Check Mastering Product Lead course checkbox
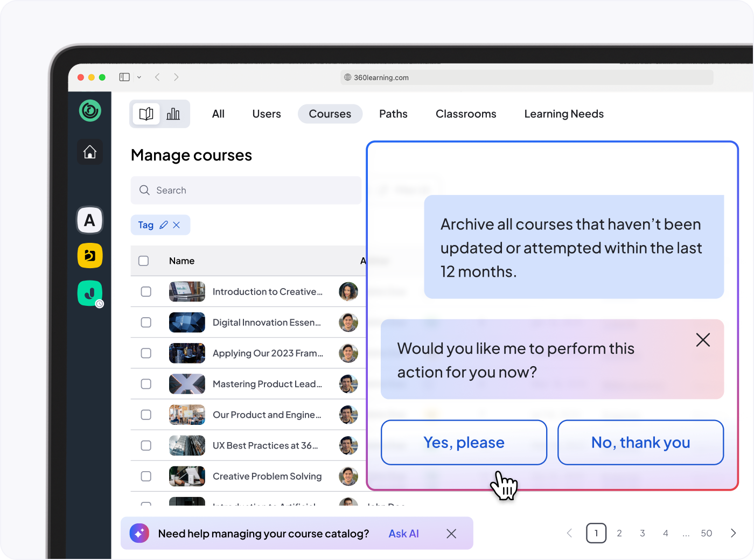This screenshot has height=560, width=754. point(146,384)
